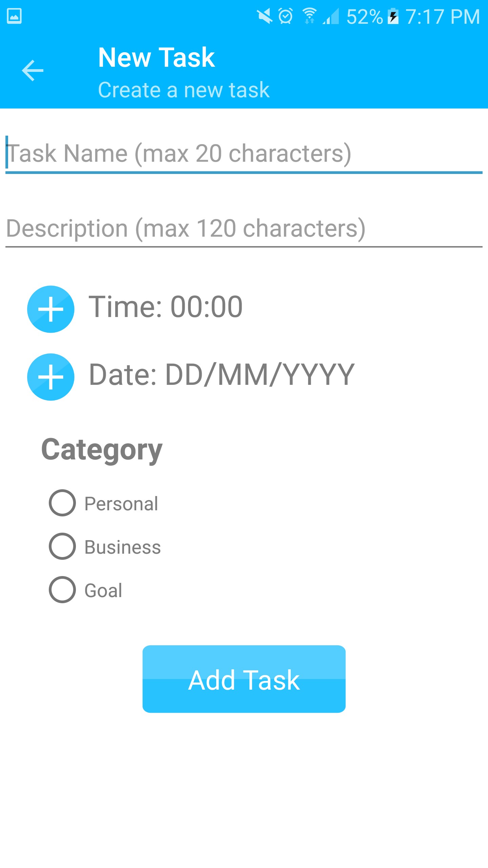Tap the Wi-Fi status icon

(309, 16)
